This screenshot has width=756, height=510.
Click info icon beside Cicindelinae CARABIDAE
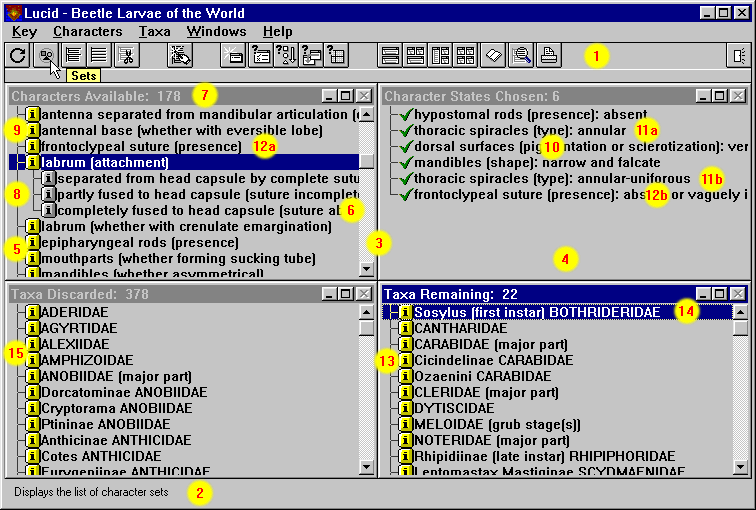(x=406, y=360)
